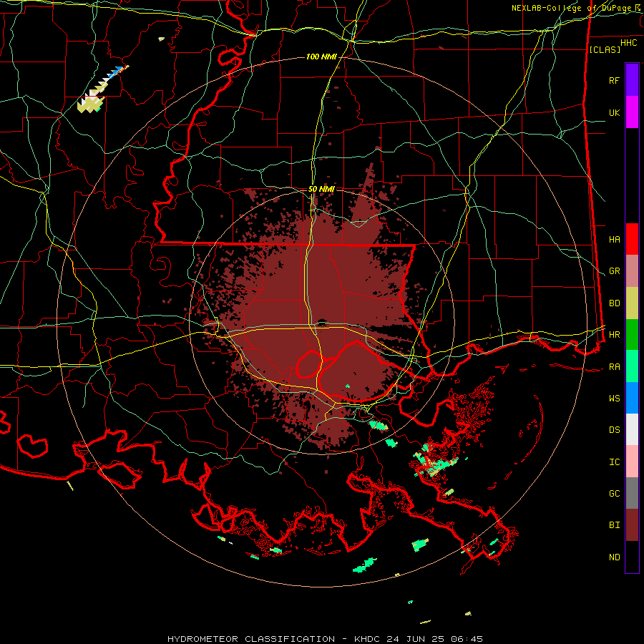Click the HHC product label
The width and height of the screenshot is (644, 644).
[x=628, y=43]
